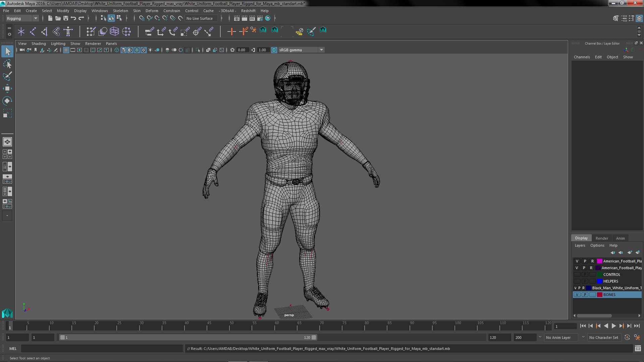Toggle R reference on Black_Man_White_Uniform layer
The image size is (644, 362).
(x=583, y=288)
